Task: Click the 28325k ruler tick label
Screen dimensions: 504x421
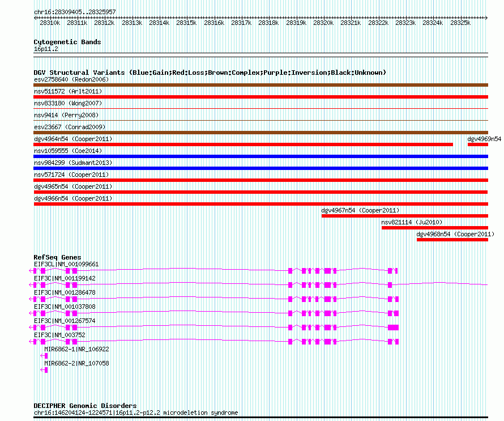Action: pos(460,23)
